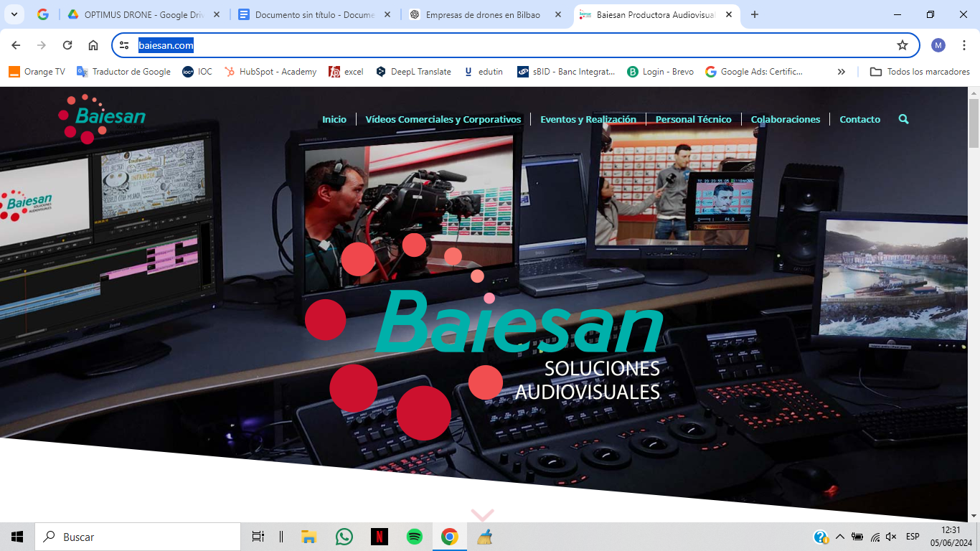This screenshot has width=980, height=551.
Task: Open Netflix from the taskbar
Action: point(380,537)
